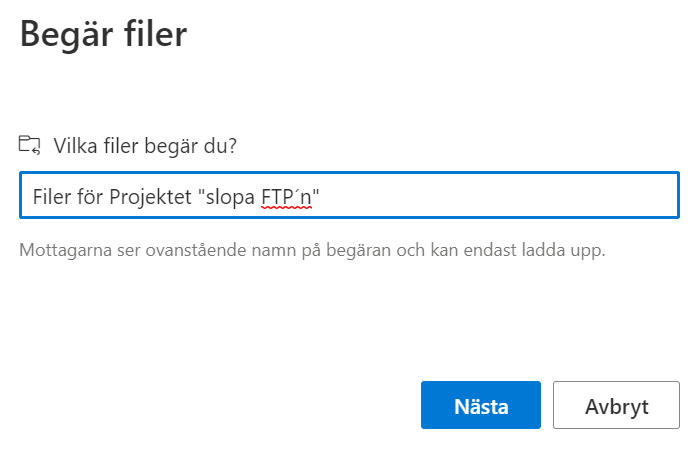Click the endast word in the grey description
The height and width of the screenshot is (465, 697).
(x=490, y=250)
